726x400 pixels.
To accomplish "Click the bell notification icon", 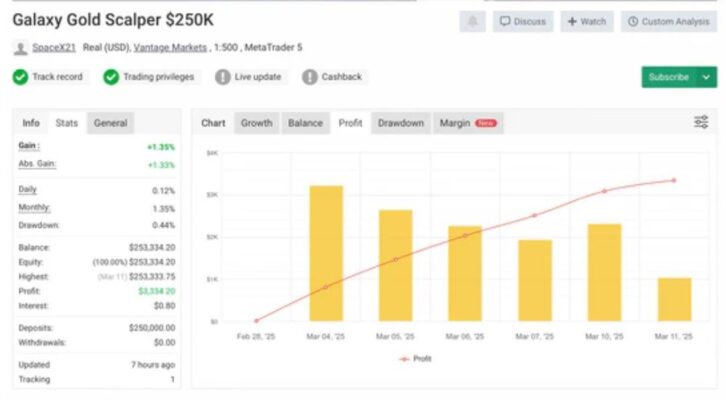I will (473, 21).
